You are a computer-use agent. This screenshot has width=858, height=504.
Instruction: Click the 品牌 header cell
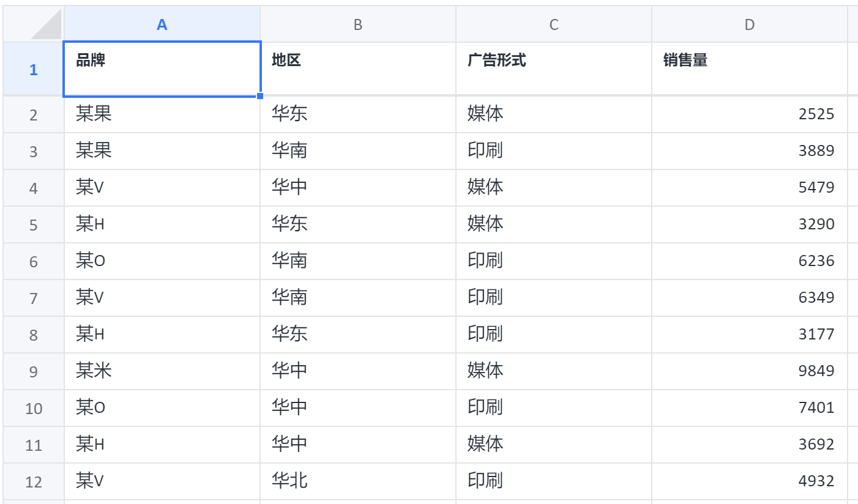click(162, 69)
